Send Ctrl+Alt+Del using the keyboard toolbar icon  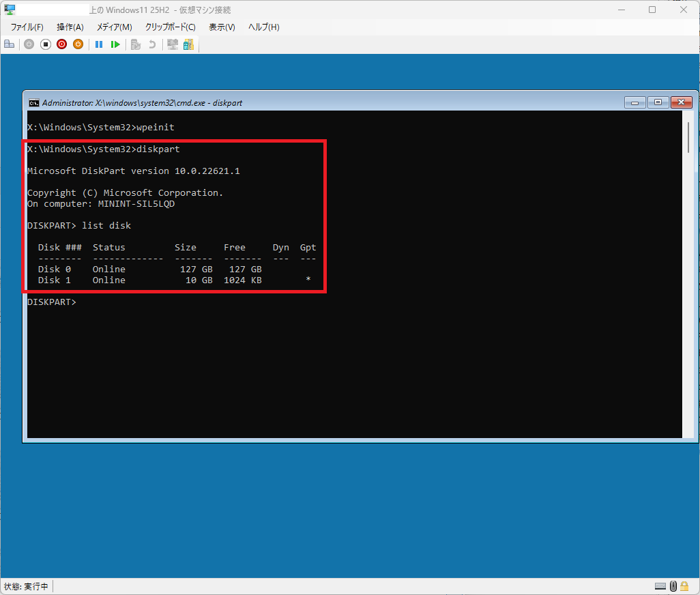coord(10,44)
